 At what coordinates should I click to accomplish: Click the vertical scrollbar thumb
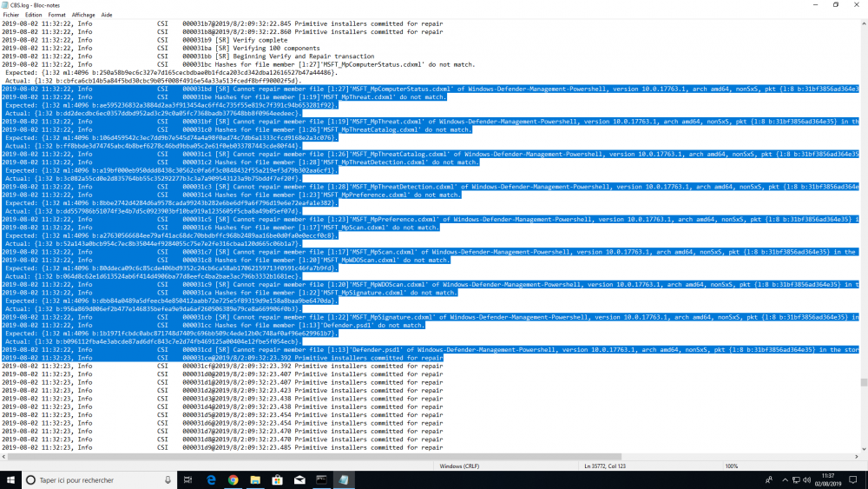click(x=864, y=382)
